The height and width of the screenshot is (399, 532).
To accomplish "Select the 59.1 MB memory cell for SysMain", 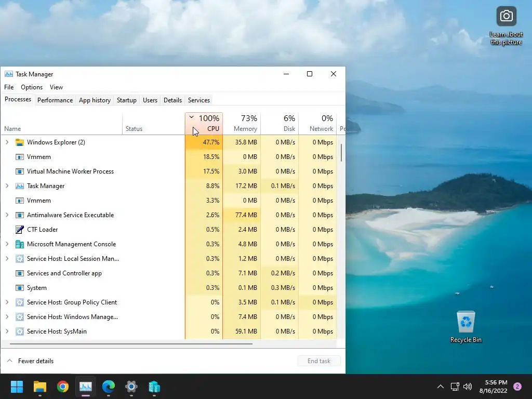I will (x=242, y=331).
